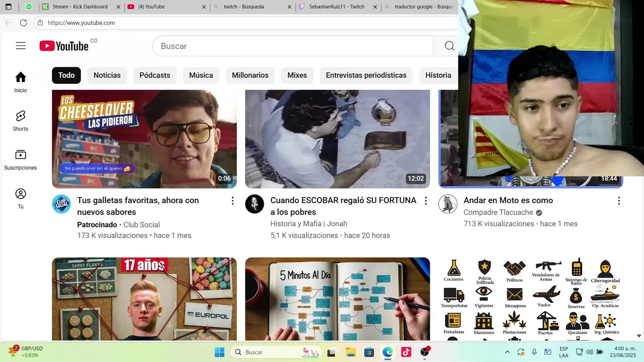Open the ESP LAA language switcher
Screen dimensions: 644x362
[564, 352]
